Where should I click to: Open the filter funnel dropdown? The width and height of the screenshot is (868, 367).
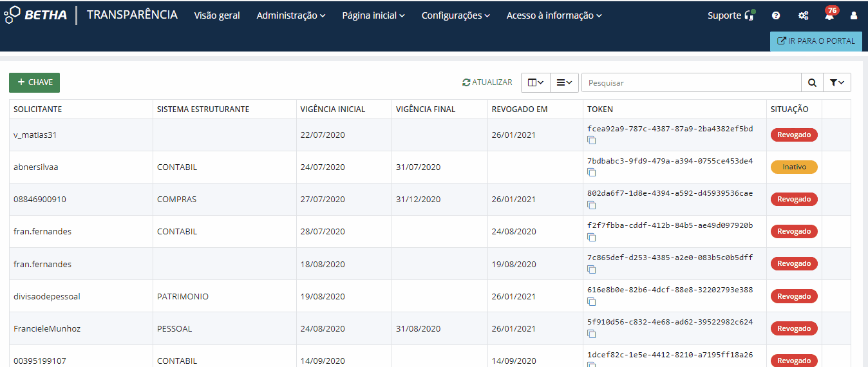(x=836, y=82)
